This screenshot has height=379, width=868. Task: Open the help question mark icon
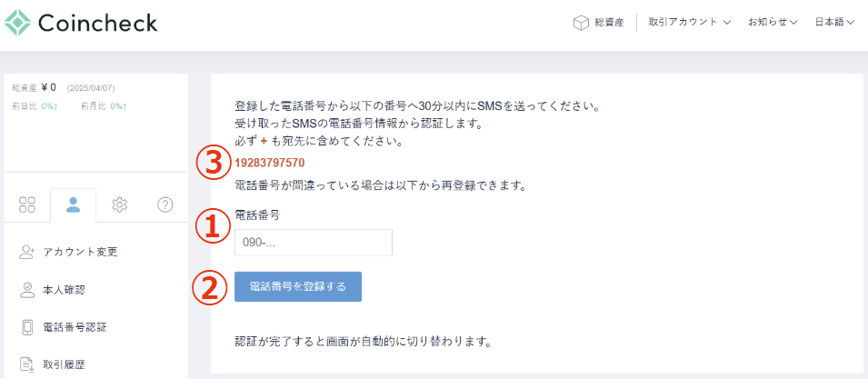165,204
